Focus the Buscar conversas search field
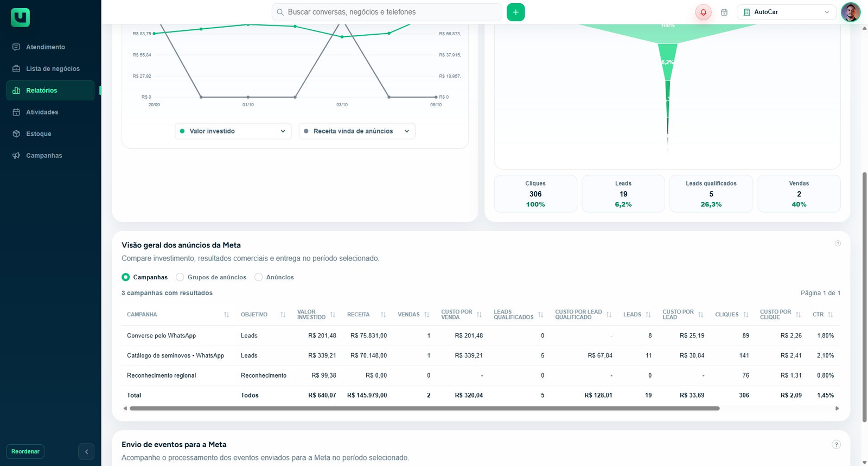This screenshot has width=868, height=466. 387,12
